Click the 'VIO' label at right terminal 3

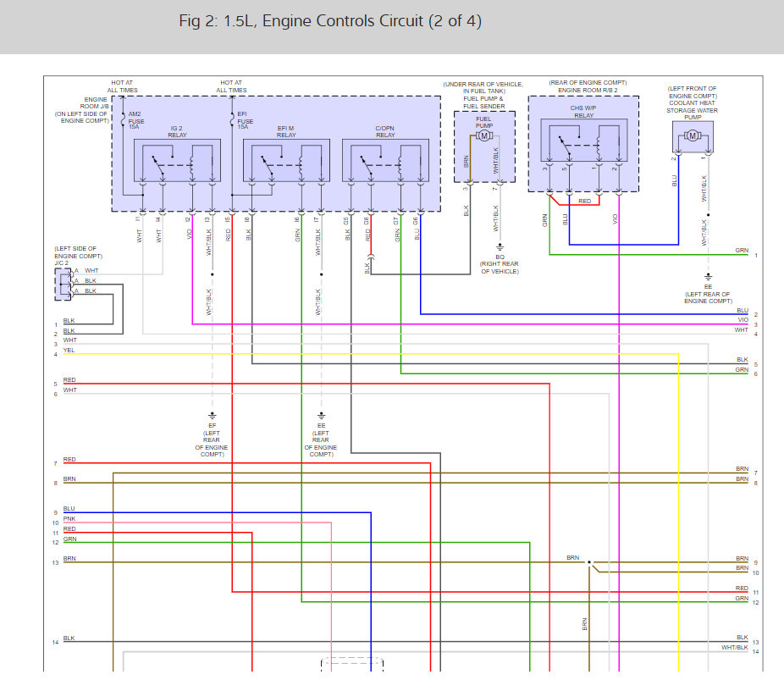coord(743,319)
